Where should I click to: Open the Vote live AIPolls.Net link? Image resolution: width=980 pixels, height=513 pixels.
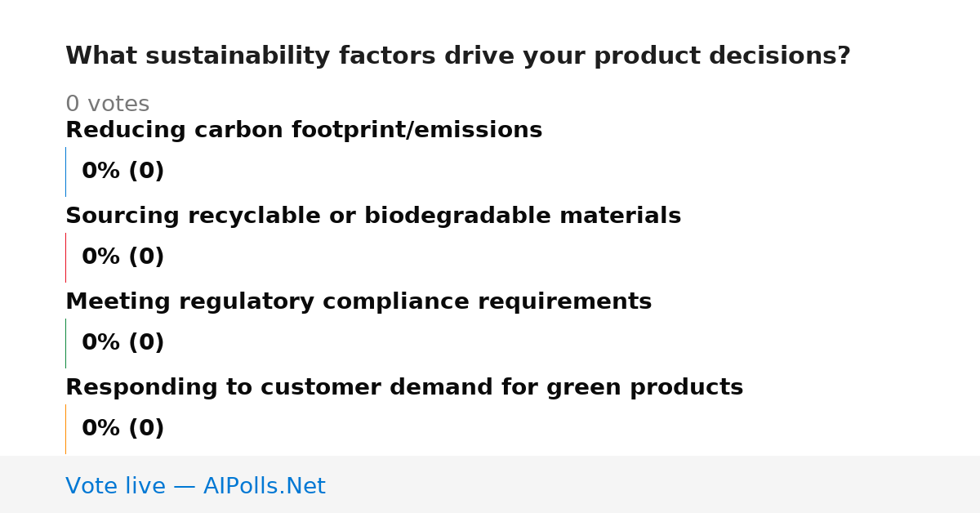click(x=195, y=486)
